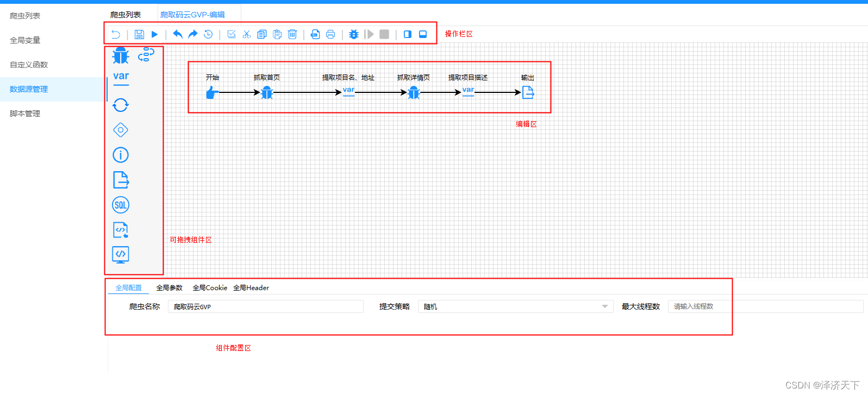Screen dimensions: 868x395
Task: Select the diamond component in palette
Action: tap(121, 130)
